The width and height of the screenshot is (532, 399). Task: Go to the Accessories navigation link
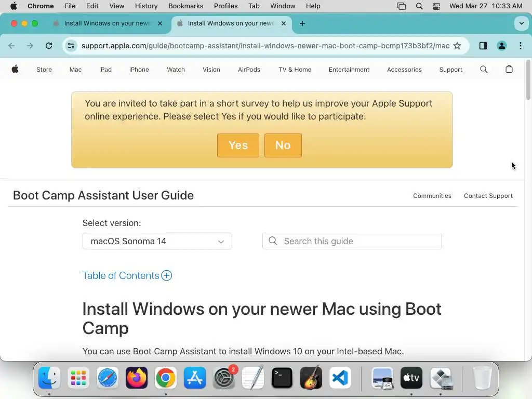click(x=404, y=70)
